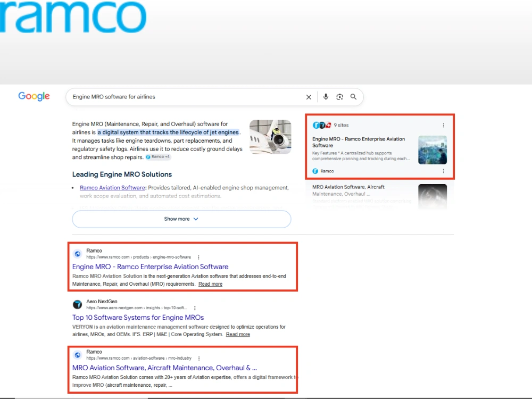Submit search using the magnifier icon
Screen dimensions: 532x399
point(353,97)
